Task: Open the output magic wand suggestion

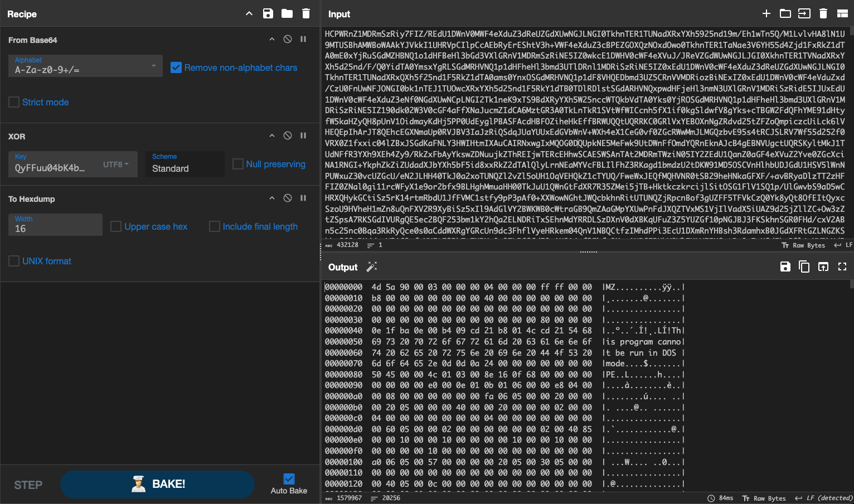Action: 372,267
